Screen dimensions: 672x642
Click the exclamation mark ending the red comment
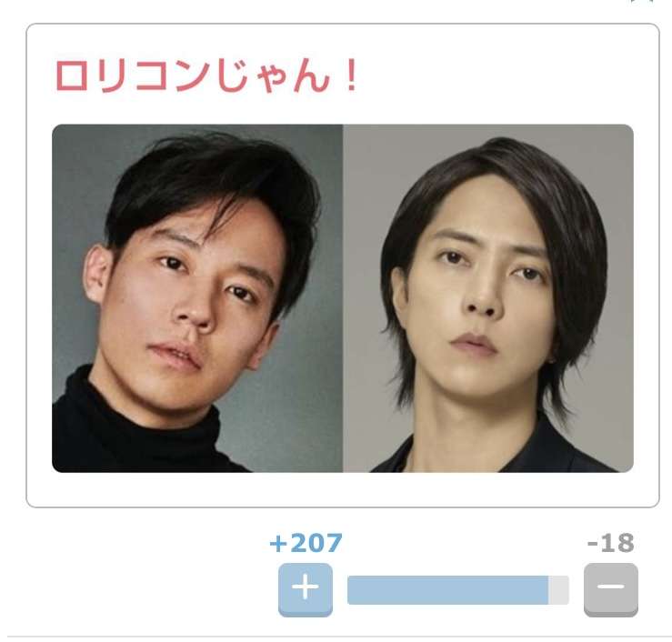[x=351, y=75]
